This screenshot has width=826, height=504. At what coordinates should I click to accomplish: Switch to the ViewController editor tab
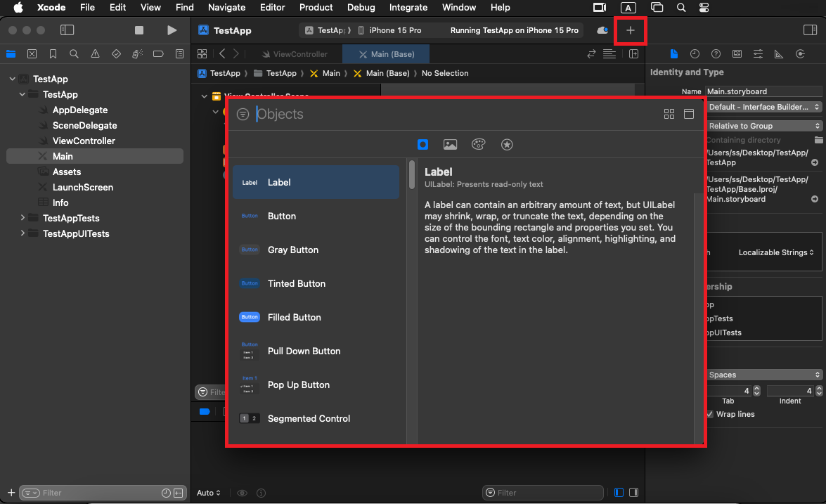point(295,54)
